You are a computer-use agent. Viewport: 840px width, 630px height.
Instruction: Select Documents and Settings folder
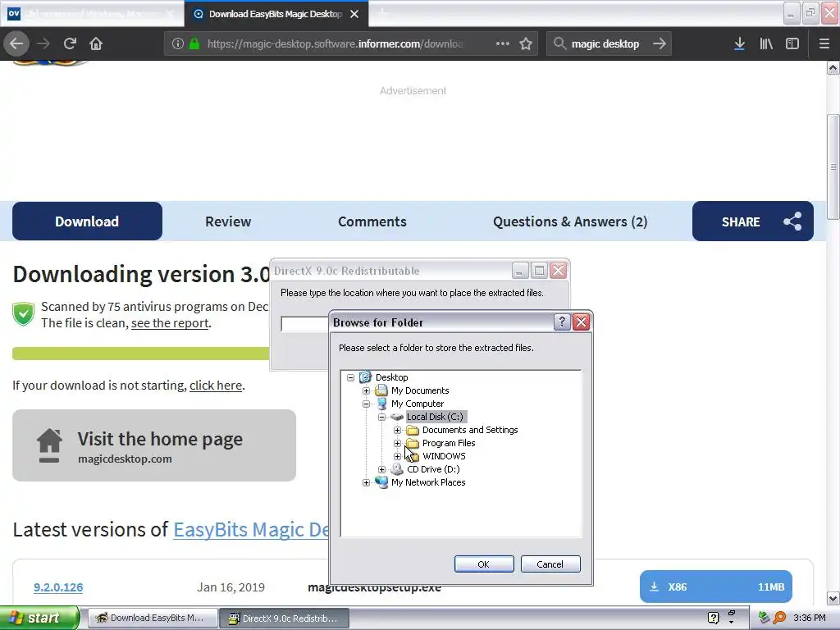(470, 430)
